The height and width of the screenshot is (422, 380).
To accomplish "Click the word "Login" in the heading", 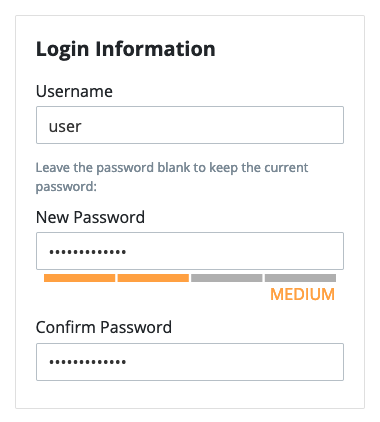I will click(x=63, y=49).
